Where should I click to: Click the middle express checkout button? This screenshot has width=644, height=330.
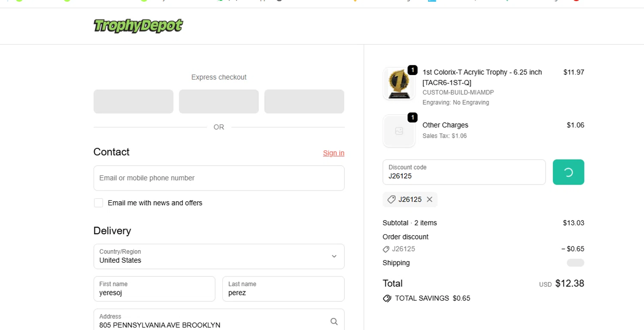219,102
